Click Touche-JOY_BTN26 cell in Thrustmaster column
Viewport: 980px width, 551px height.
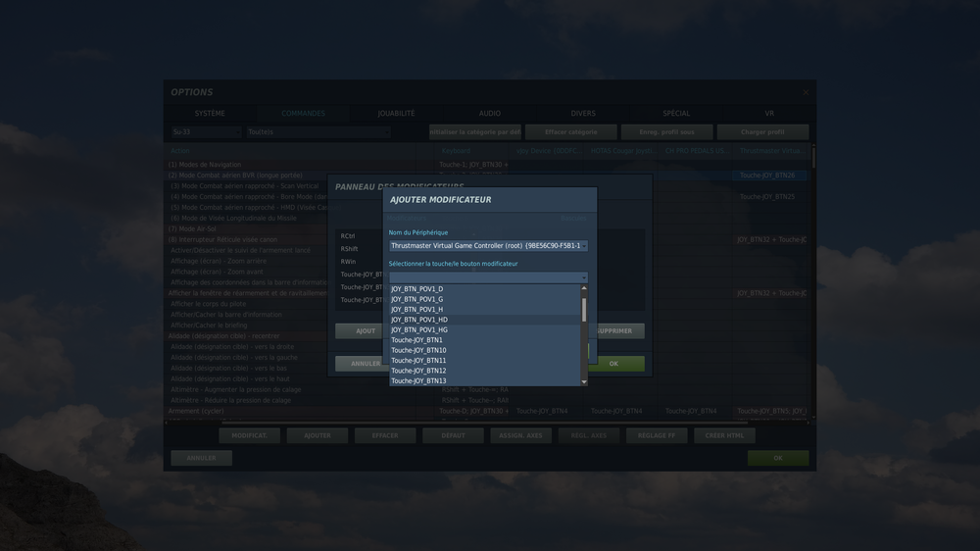tap(767, 175)
